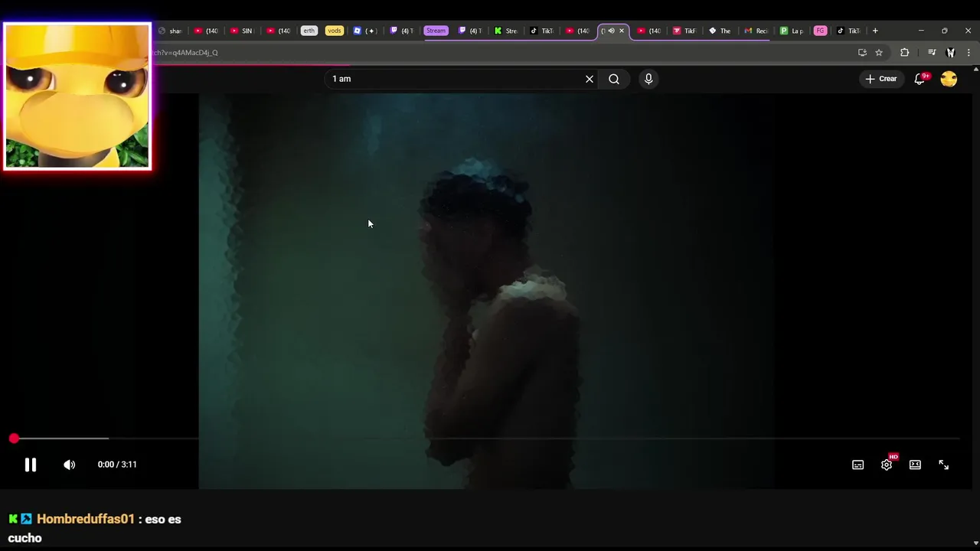Expand the purple 'Stream' tab group
The height and width of the screenshot is (551, 980).
[436, 31]
